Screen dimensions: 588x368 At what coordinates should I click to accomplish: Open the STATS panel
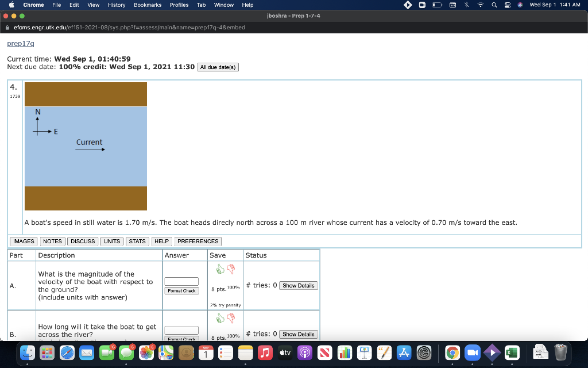click(137, 241)
